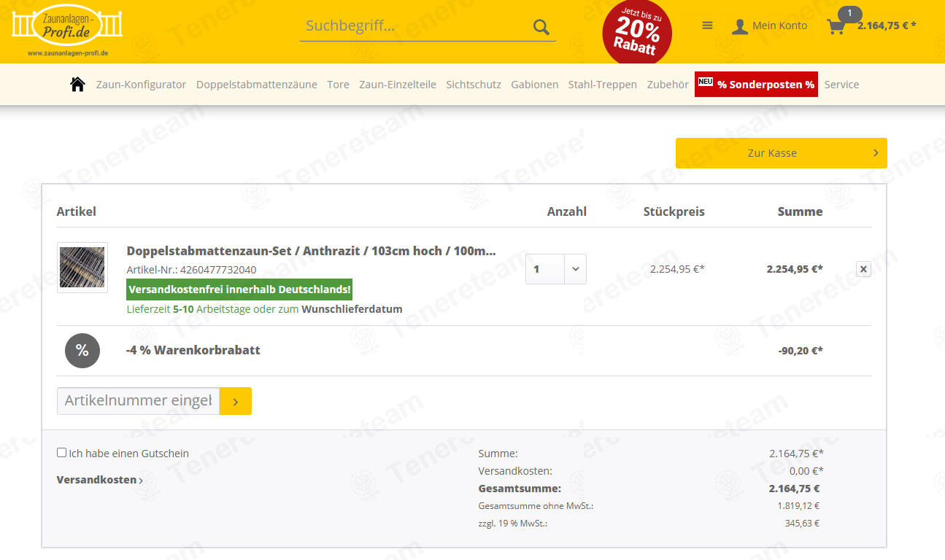Open the Zaun-Einzelteile menu
Image resolution: width=945 pixels, height=560 pixels.
[398, 85]
